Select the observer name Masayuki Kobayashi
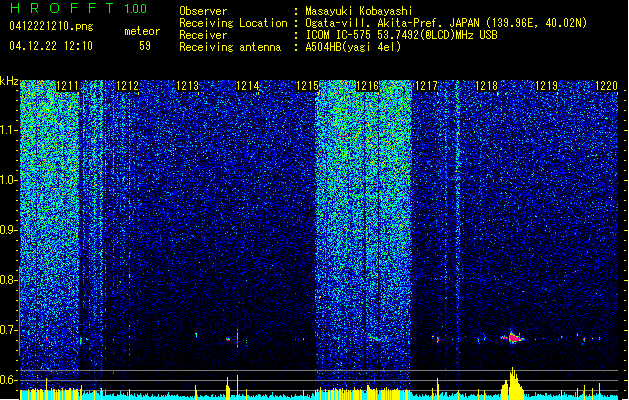 coord(359,11)
